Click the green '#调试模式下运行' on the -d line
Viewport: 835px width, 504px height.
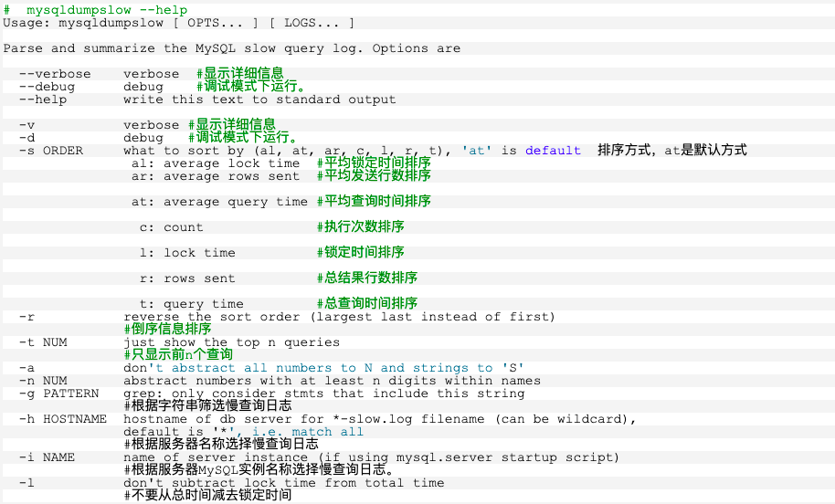[243, 137]
